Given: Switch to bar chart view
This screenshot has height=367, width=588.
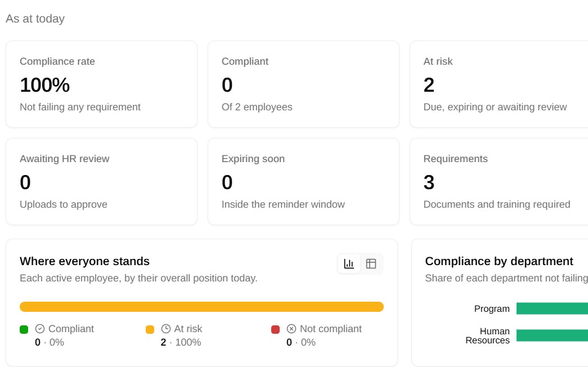Looking at the screenshot, I should point(349,264).
